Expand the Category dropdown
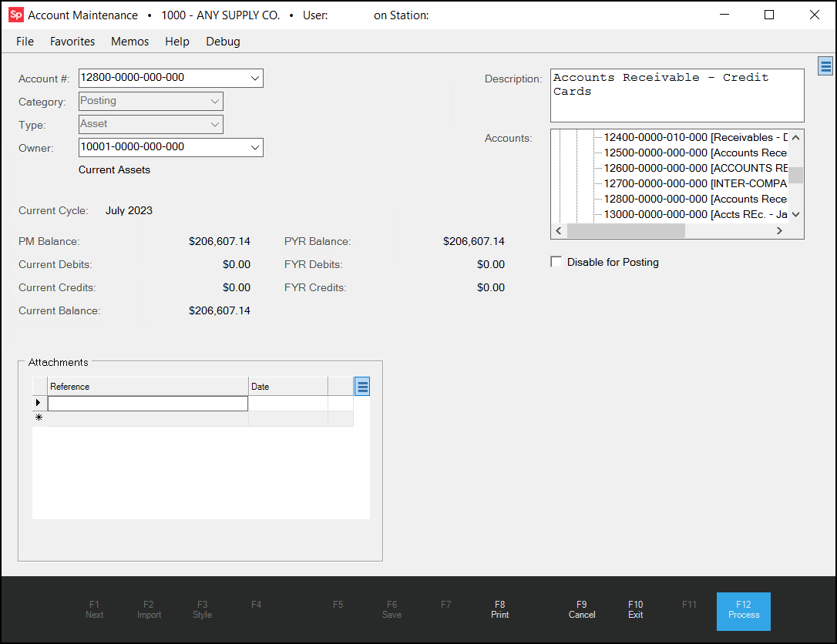Viewport: 837px width, 644px height. click(214, 101)
